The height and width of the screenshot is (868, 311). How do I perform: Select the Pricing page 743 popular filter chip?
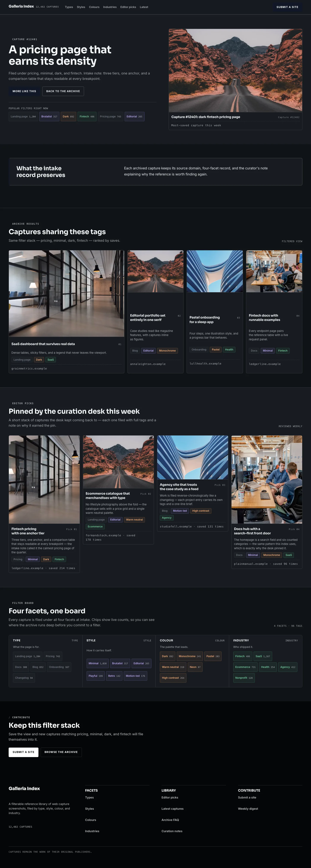tap(110, 117)
